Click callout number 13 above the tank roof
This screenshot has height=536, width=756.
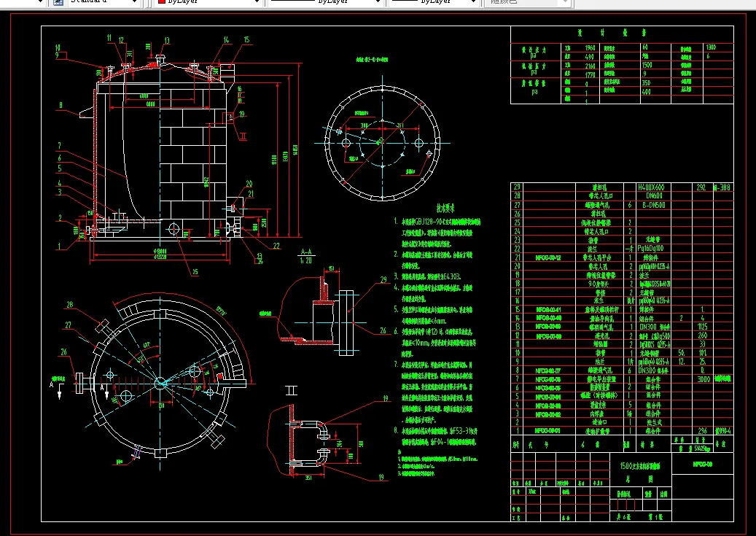click(x=167, y=41)
